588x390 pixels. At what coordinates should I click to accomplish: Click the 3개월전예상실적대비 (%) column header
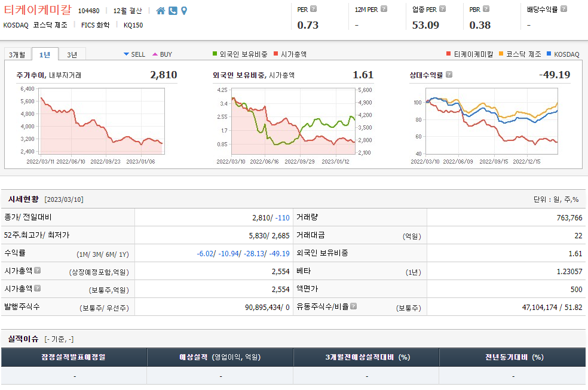pyautogui.click(x=366, y=357)
